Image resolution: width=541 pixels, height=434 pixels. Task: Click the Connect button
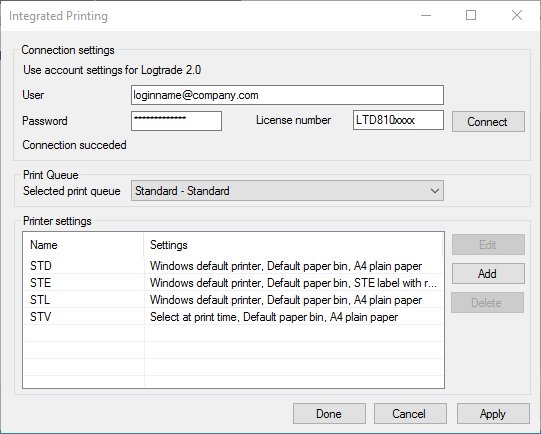click(x=488, y=121)
